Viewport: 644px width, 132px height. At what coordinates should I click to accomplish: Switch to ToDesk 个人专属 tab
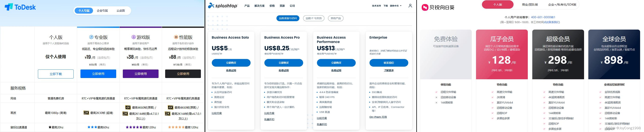pos(84,11)
